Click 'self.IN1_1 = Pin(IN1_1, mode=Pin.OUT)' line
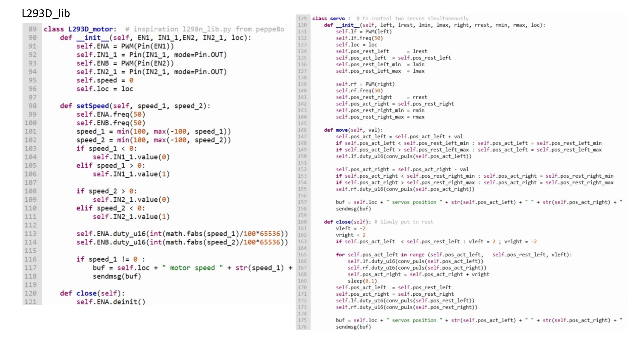 coord(152,55)
